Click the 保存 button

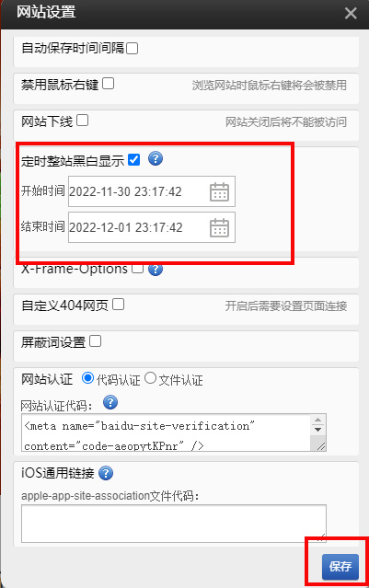click(x=340, y=566)
